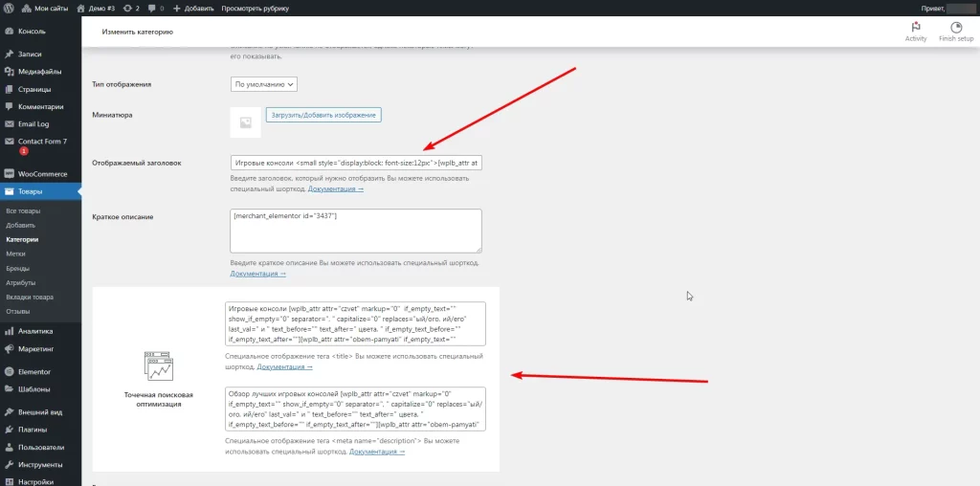Open the Finish setup progress icon
The height and width of the screenshot is (486, 980).
(956, 32)
